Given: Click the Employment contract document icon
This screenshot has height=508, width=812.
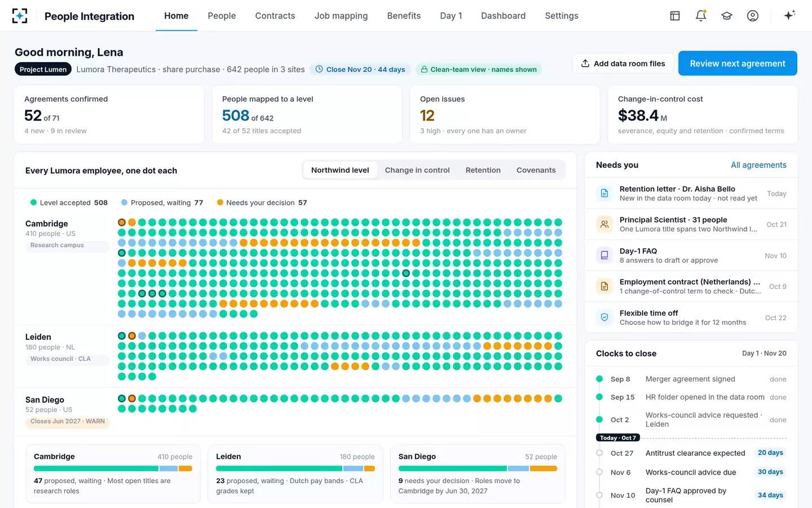Looking at the screenshot, I should [x=604, y=287].
